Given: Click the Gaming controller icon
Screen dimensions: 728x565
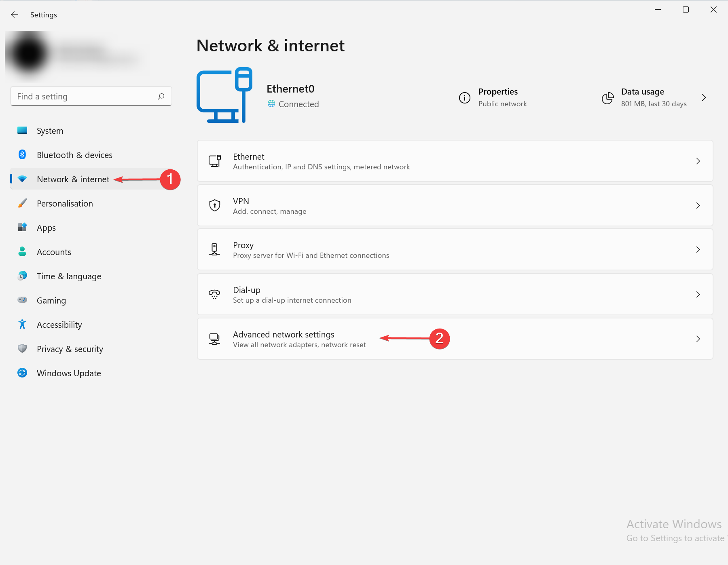Looking at the screenshot, I should (x=22, y=300).
